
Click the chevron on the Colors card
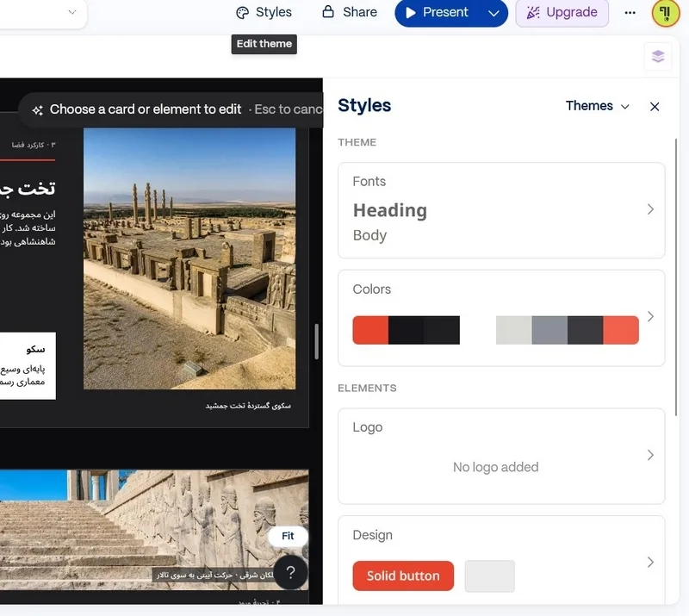coord(650,316)
